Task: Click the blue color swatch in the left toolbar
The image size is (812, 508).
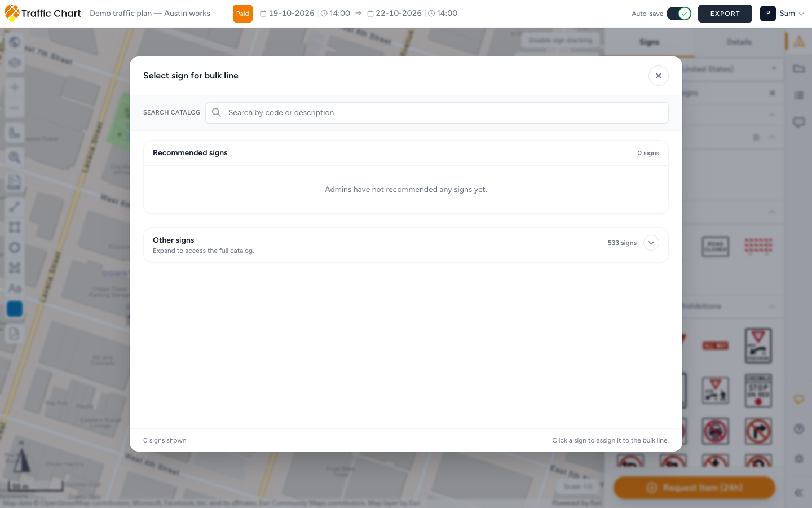Action: (15, 309)
